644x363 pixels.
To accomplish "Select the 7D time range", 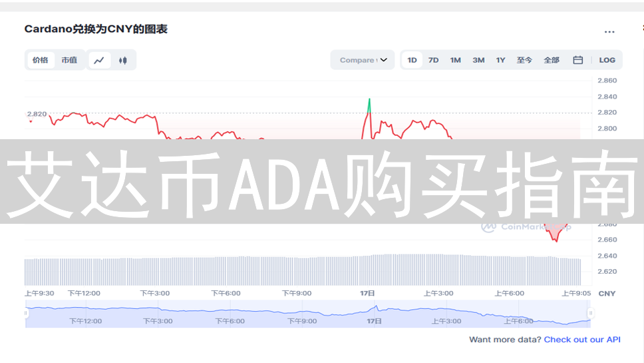I will point(433,60).
